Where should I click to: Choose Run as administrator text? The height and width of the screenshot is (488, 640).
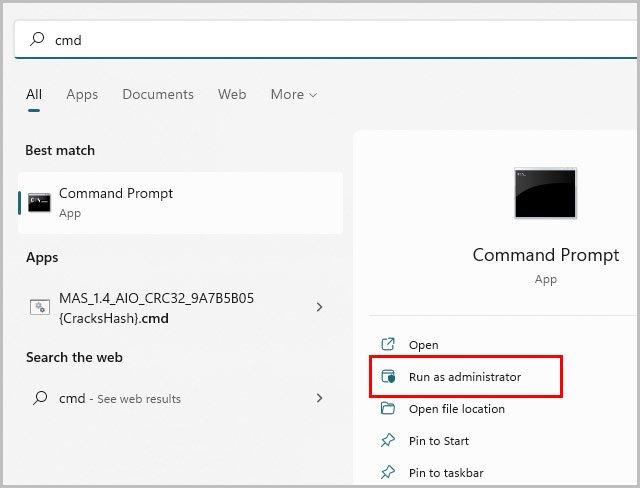click(x=464, y=377)
